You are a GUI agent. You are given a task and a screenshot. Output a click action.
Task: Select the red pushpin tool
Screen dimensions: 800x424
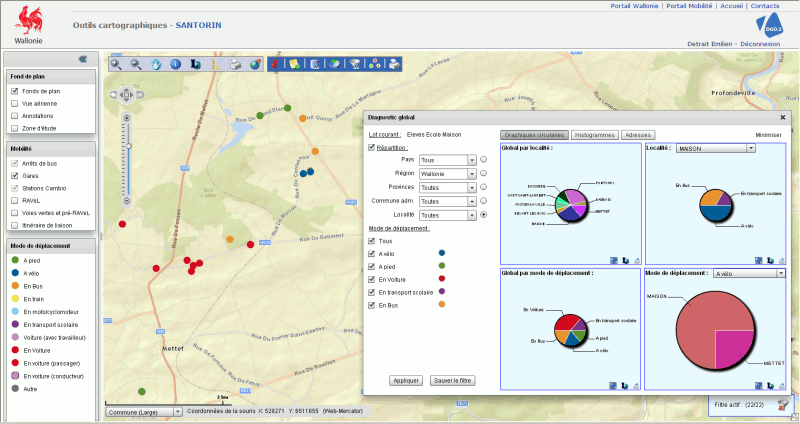pyautogui.click(x=276, y=64)
